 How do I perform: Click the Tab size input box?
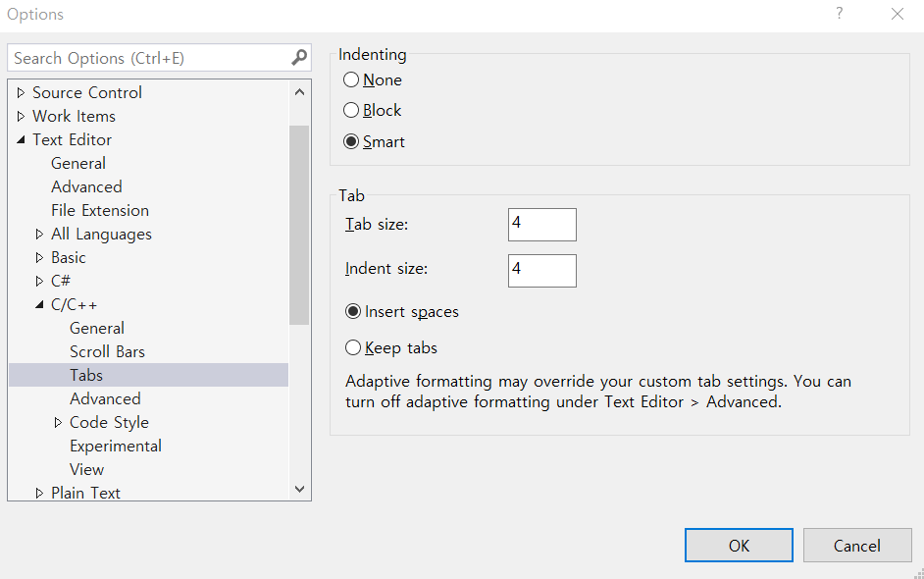[542, 225]
